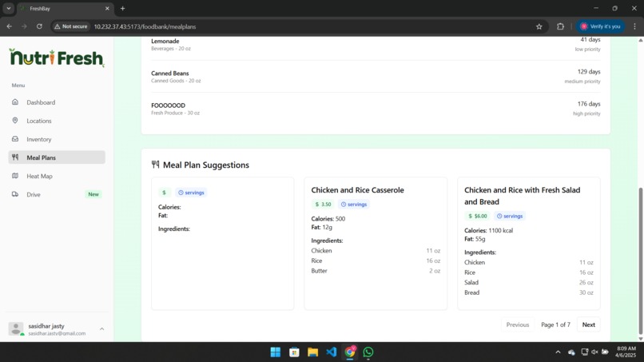The height and width of the screenshot is (362, 644).
Task: Open a new browser tab
Action: coord(122,8)
